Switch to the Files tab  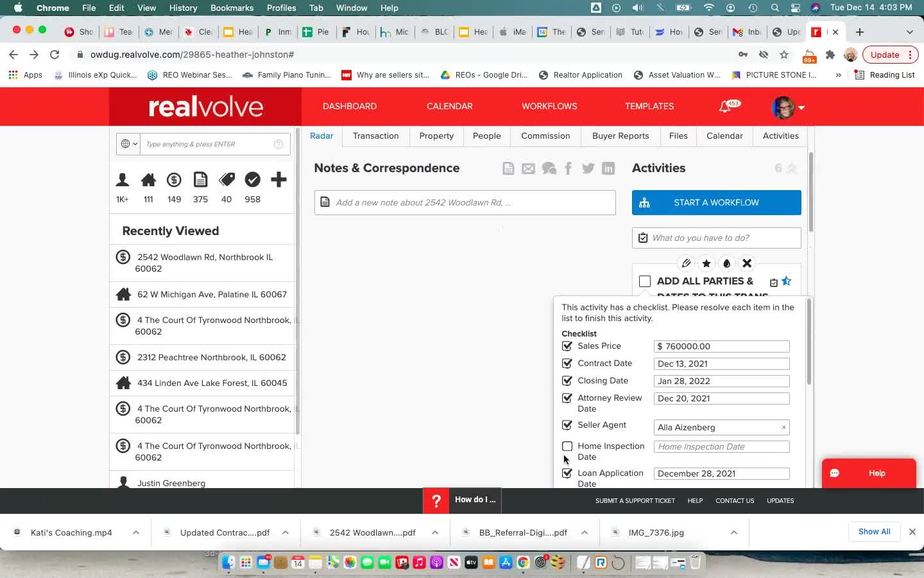click(678, 136)
